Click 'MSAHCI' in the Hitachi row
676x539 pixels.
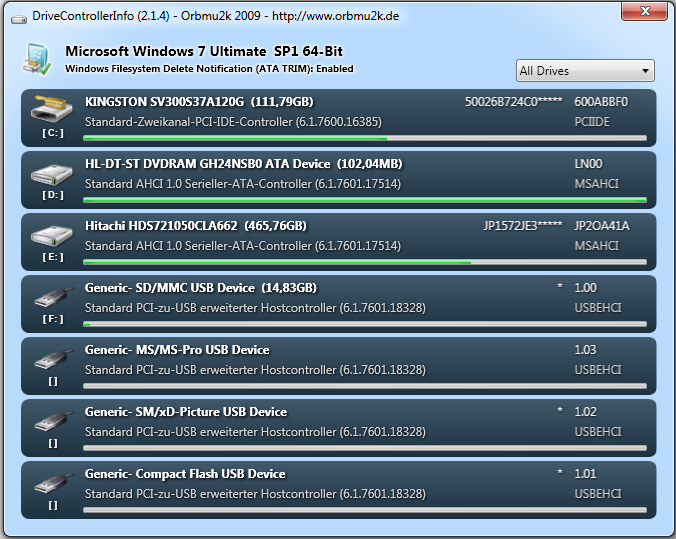click(x=596, y=246)
